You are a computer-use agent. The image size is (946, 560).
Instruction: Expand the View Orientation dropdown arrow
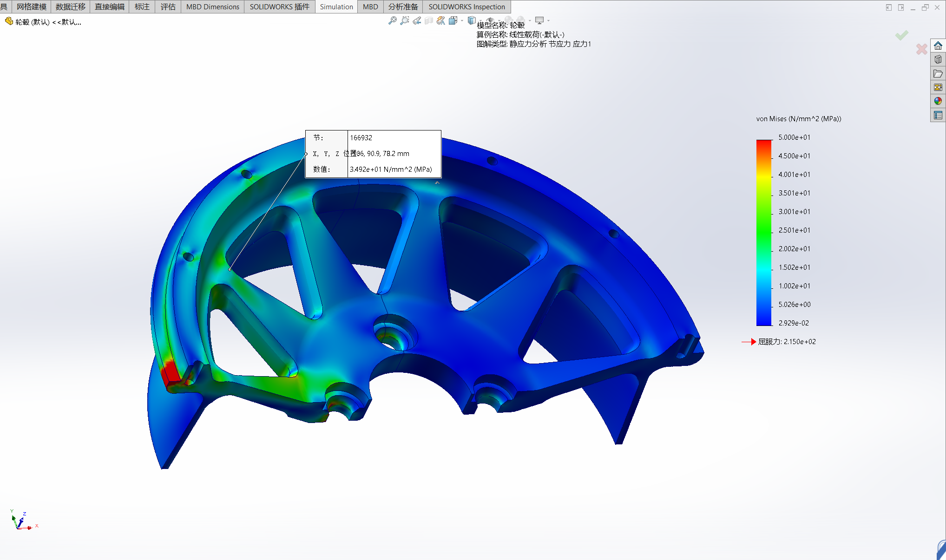[x=462, y=20]
